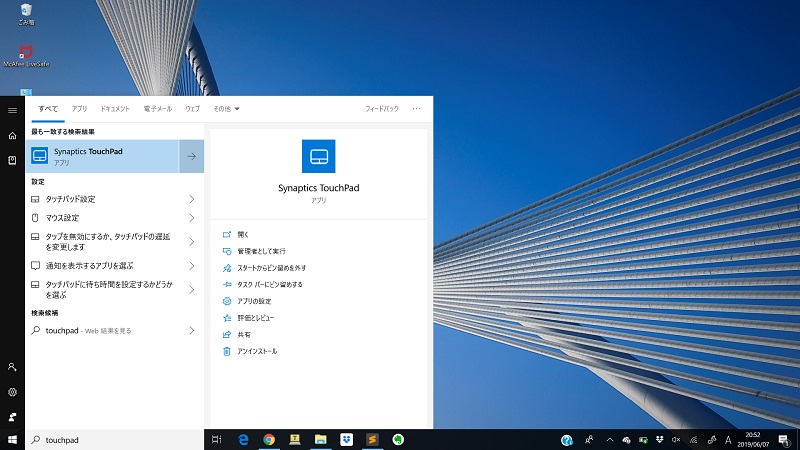Click the battery status tray icon

click(x=643, y=440)
